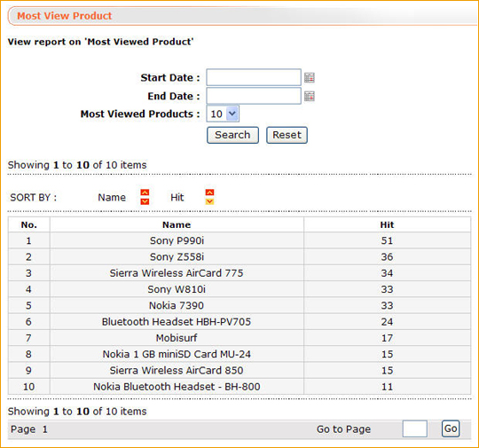Click the Name column header

(x=177, y=225)
